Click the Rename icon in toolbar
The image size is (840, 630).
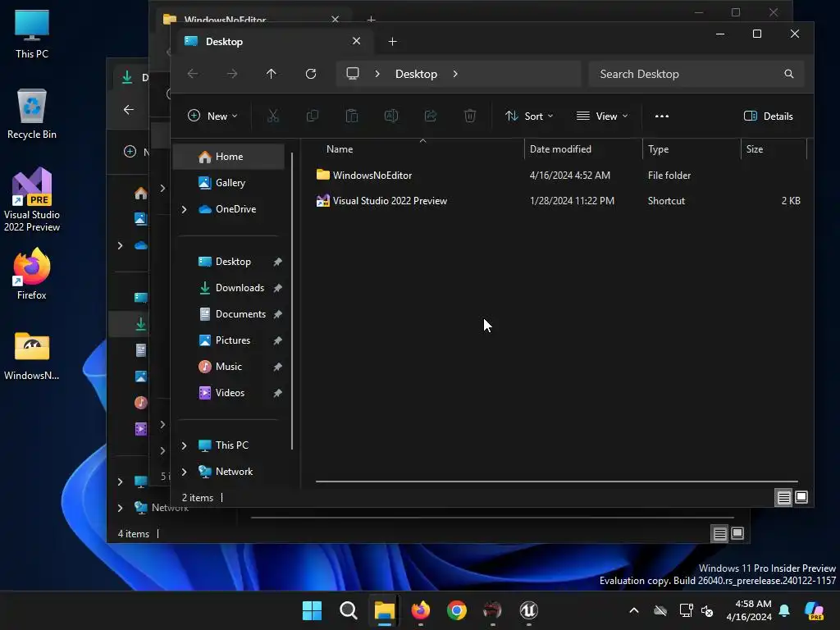[391, 116]
